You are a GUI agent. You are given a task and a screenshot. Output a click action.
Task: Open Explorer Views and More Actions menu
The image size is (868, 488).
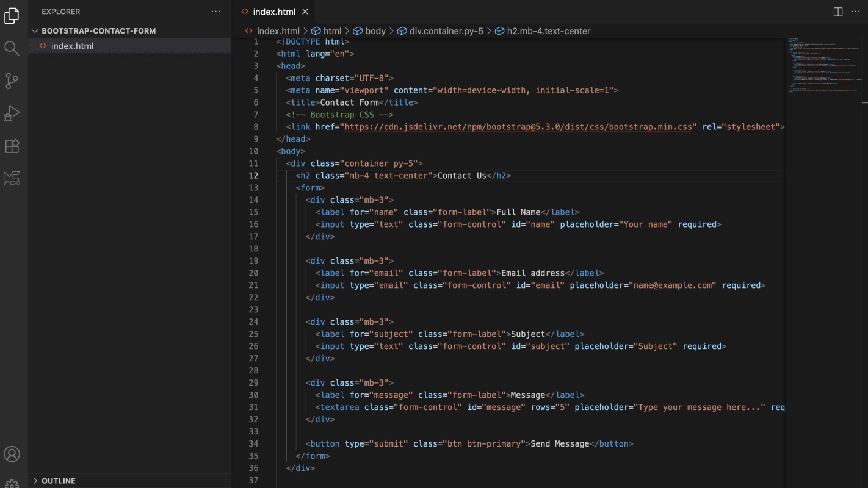[215, 12]
